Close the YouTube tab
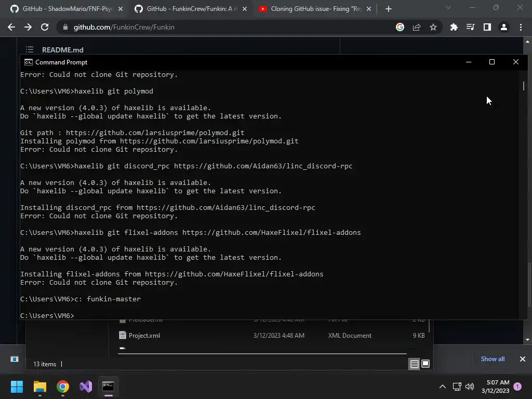The image size is (532, 399). (369, 9)
